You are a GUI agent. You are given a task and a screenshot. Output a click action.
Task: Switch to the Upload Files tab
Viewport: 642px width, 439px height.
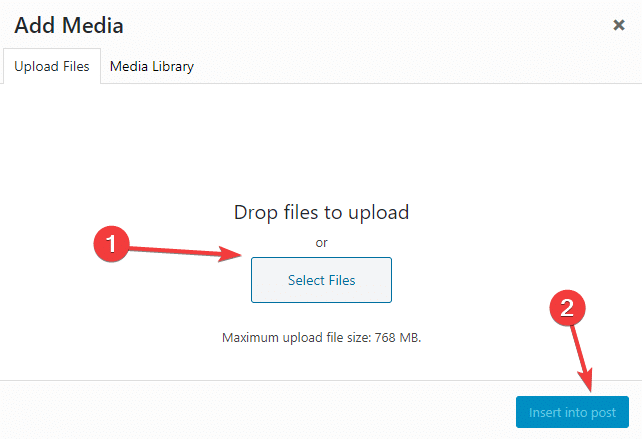[52, 66]
